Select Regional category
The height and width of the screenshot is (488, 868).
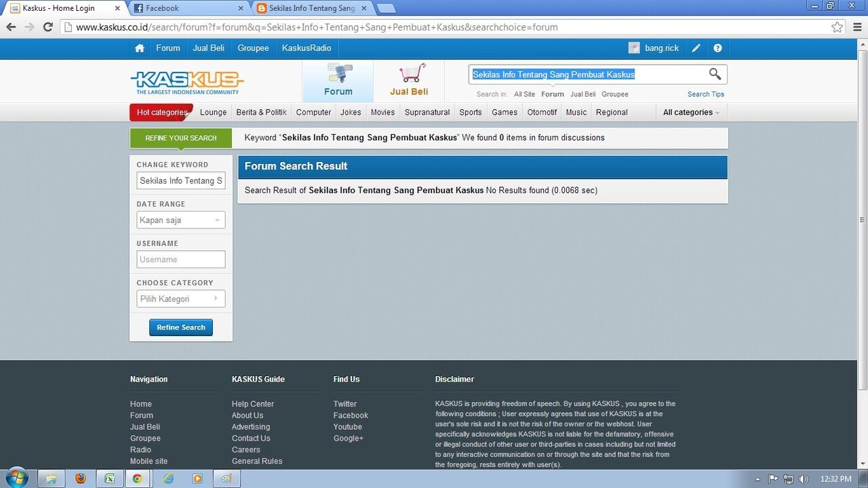[x=612, y=113]
